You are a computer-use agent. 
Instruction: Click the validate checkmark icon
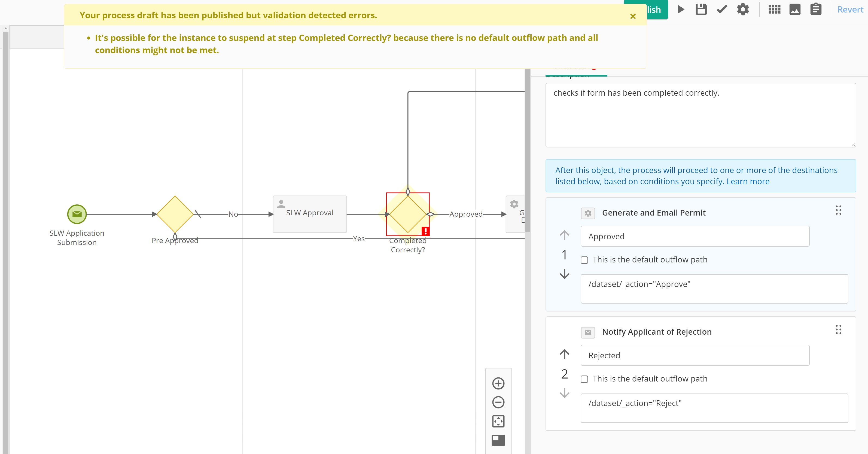722,10
